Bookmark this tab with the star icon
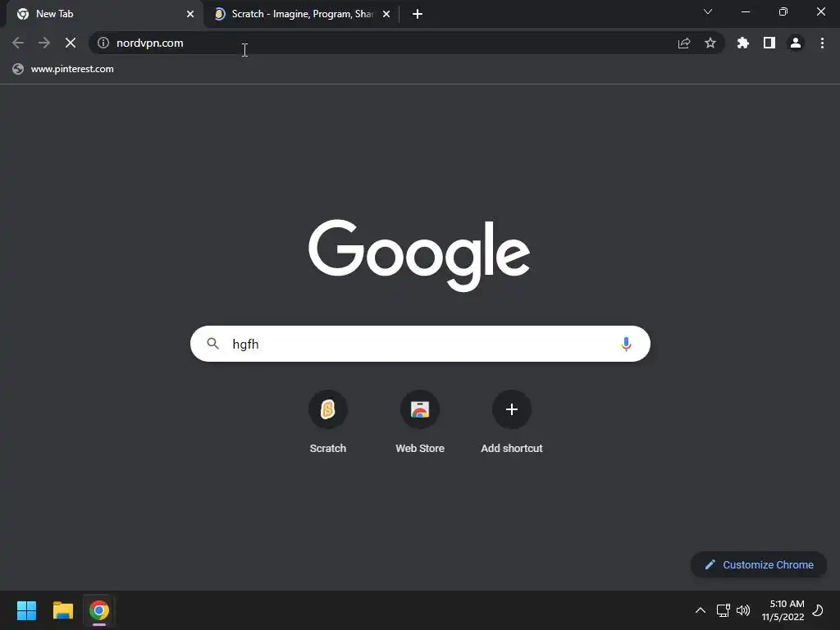Image resolution: width=840 pixels, height=630 pixels. coord(710,43)
